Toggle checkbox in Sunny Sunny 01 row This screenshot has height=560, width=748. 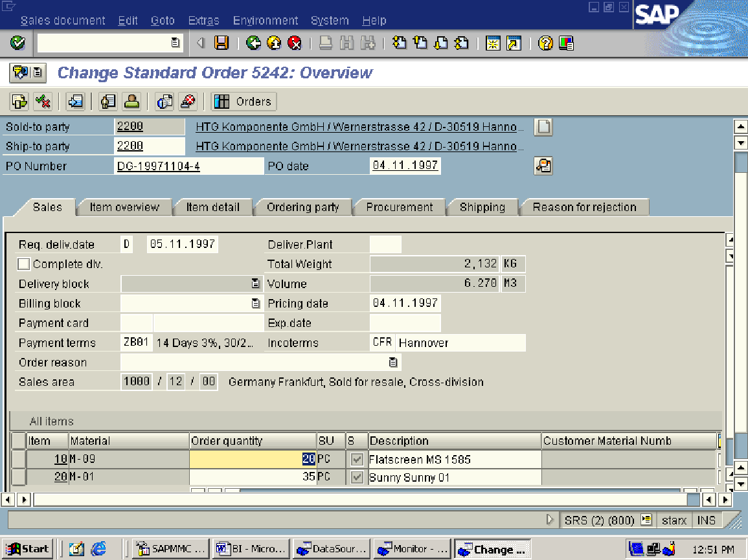[357, 477]
